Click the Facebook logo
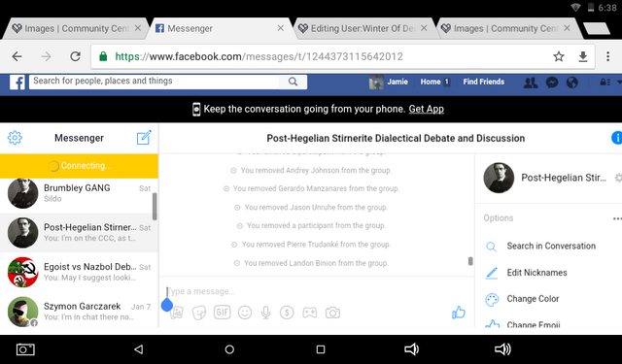This screenshot has height=364, width=622. [17, 83]
